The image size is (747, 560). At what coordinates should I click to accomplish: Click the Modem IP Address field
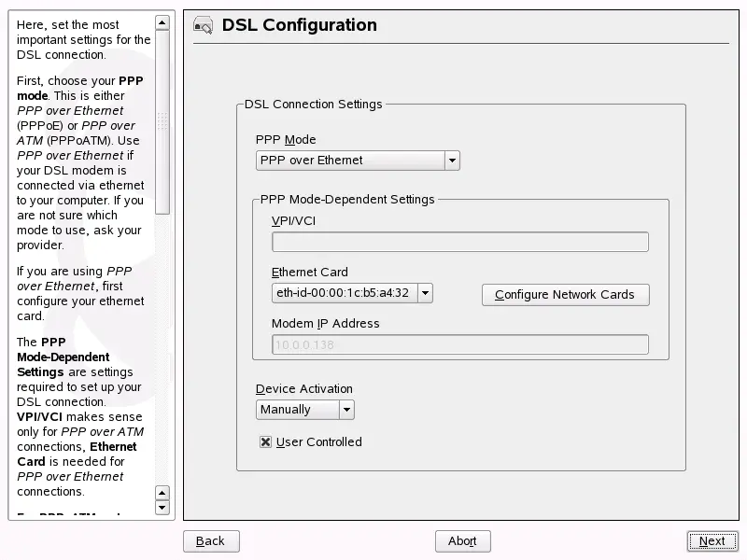point(459,344)
